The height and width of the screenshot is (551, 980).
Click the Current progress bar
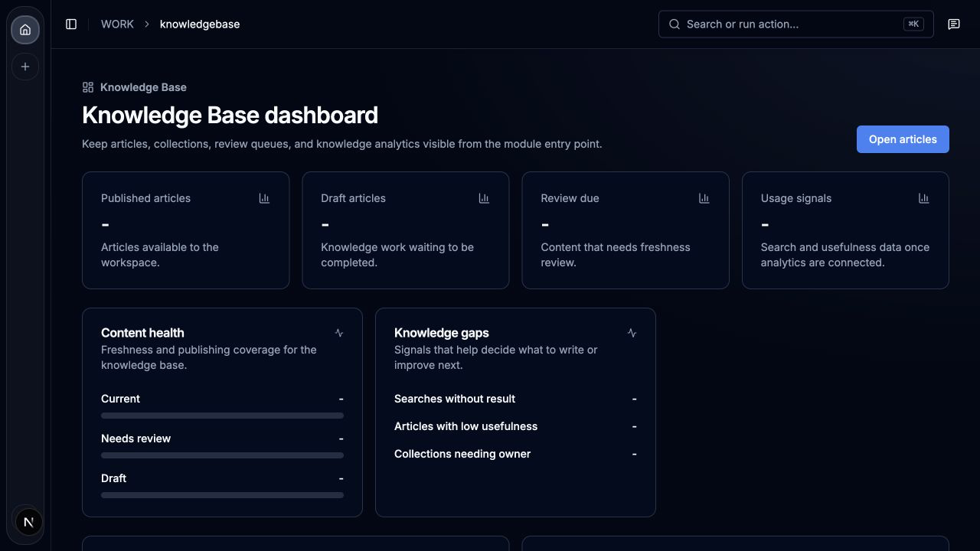click(222, 416)
